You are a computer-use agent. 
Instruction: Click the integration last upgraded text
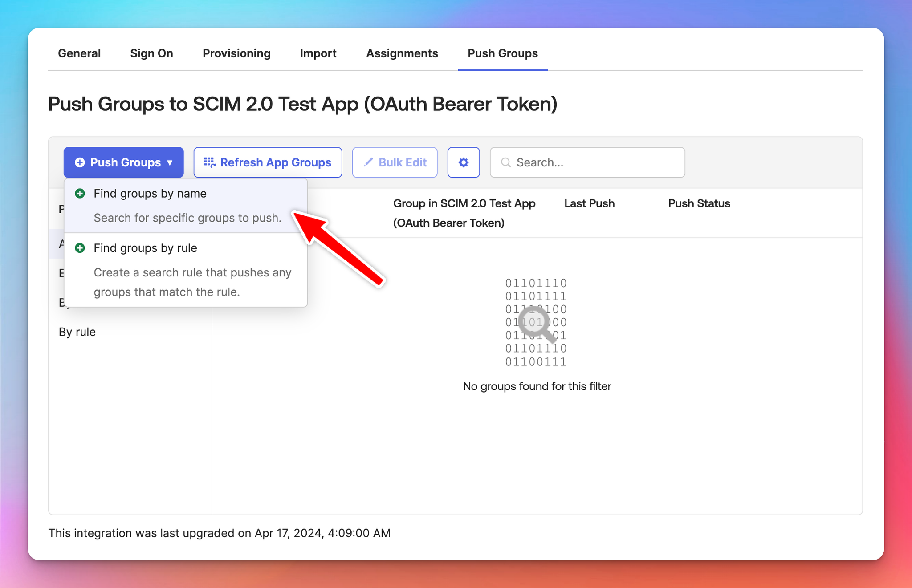pos(220,533)
